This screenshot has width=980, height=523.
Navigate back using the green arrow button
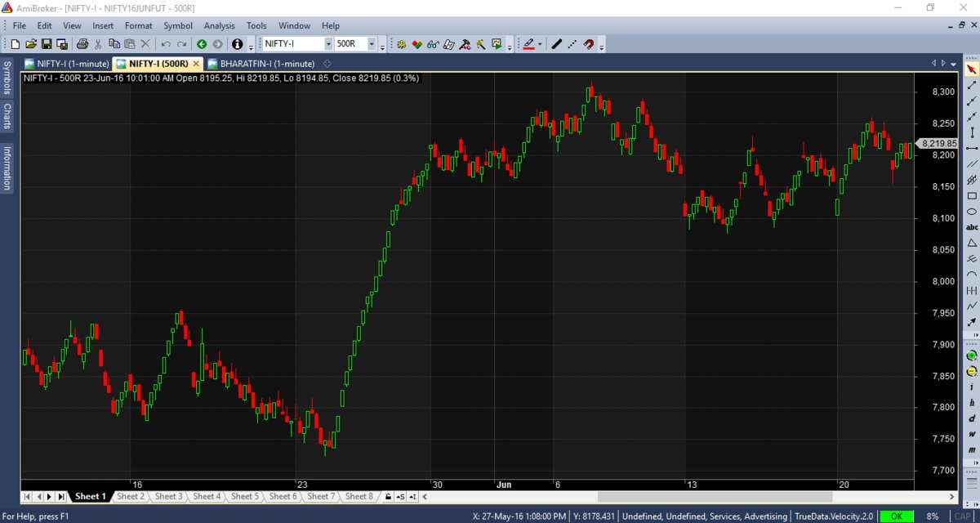(x=201, y=44)
